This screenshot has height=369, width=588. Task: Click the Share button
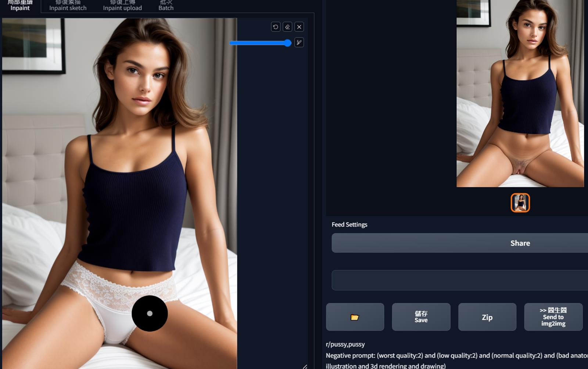click(460, 243)
